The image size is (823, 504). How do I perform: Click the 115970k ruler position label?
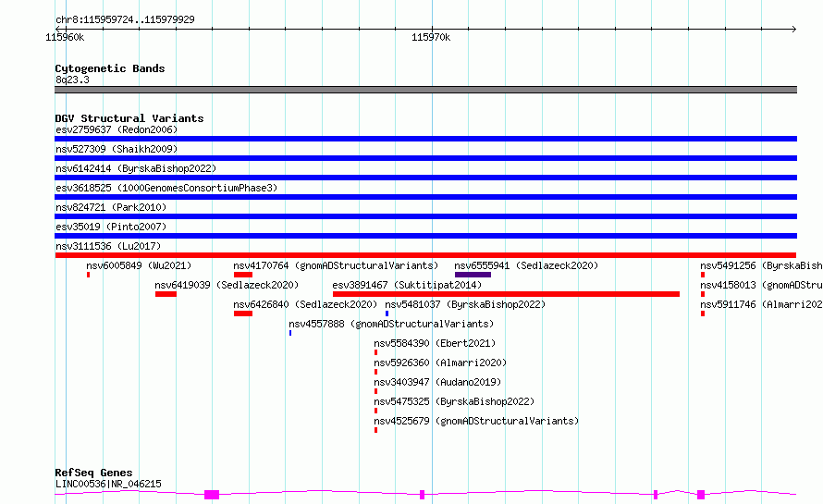tap(431, 37)
